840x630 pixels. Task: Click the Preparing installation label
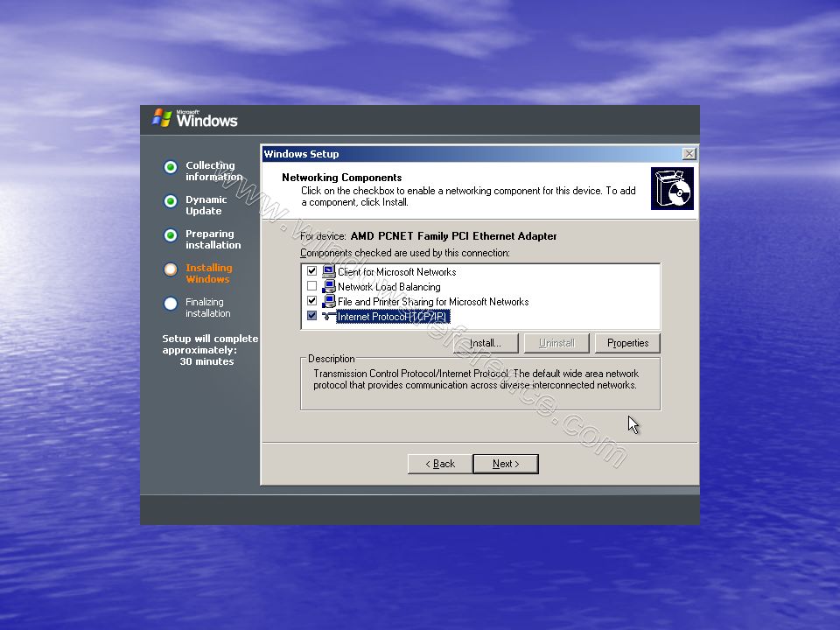pyautogui.click(x=213, y=240)
